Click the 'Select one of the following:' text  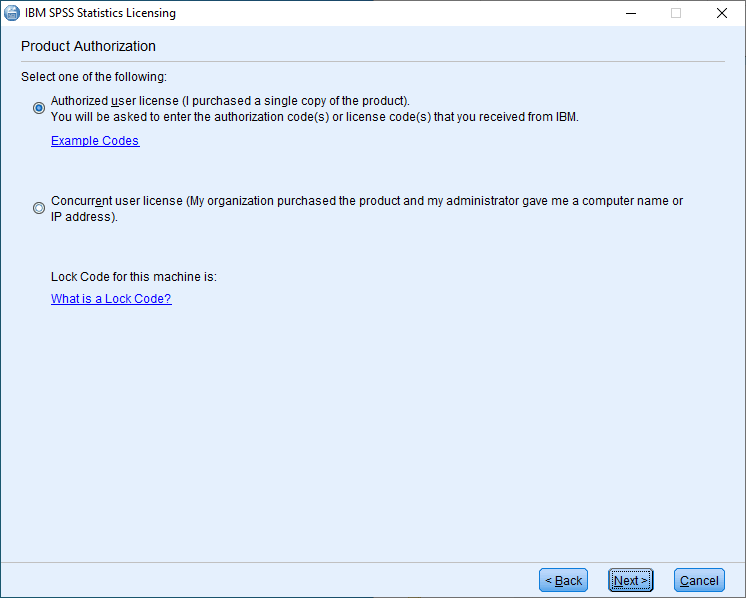pyautogui.click(x=94, y=77)
